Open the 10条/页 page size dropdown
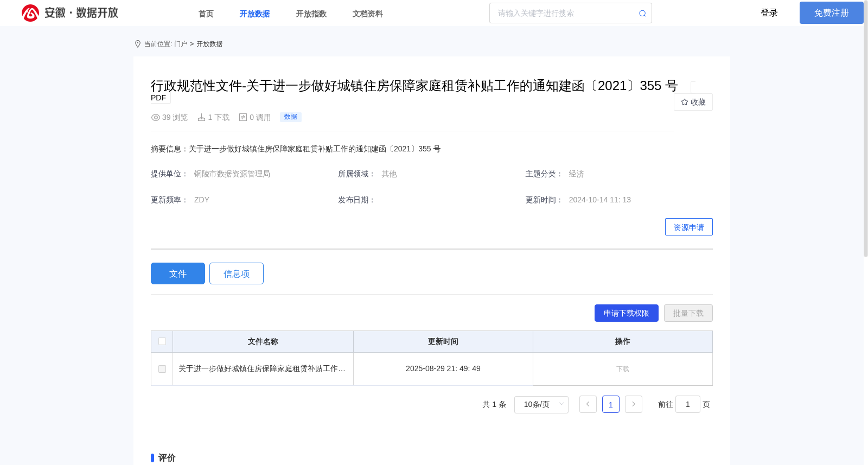 541,404
